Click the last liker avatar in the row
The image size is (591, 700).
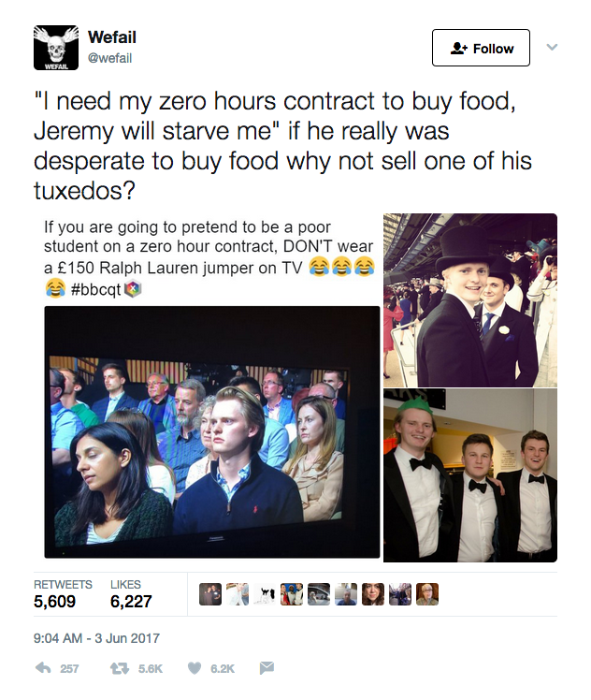427,594
